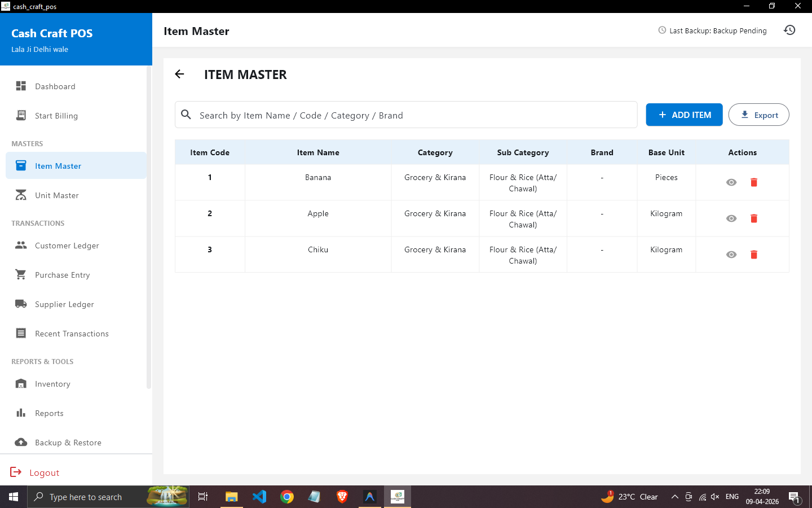Viewport: 812px width, 508px height.
Task: Click the Inventory warehouse icon
Action: pos(21,384)
